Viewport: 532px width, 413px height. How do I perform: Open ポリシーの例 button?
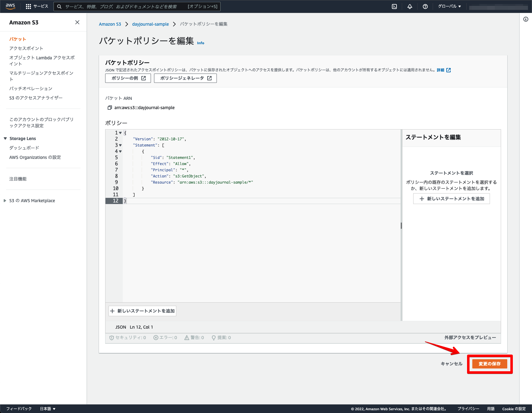click(x=128, y=78)
